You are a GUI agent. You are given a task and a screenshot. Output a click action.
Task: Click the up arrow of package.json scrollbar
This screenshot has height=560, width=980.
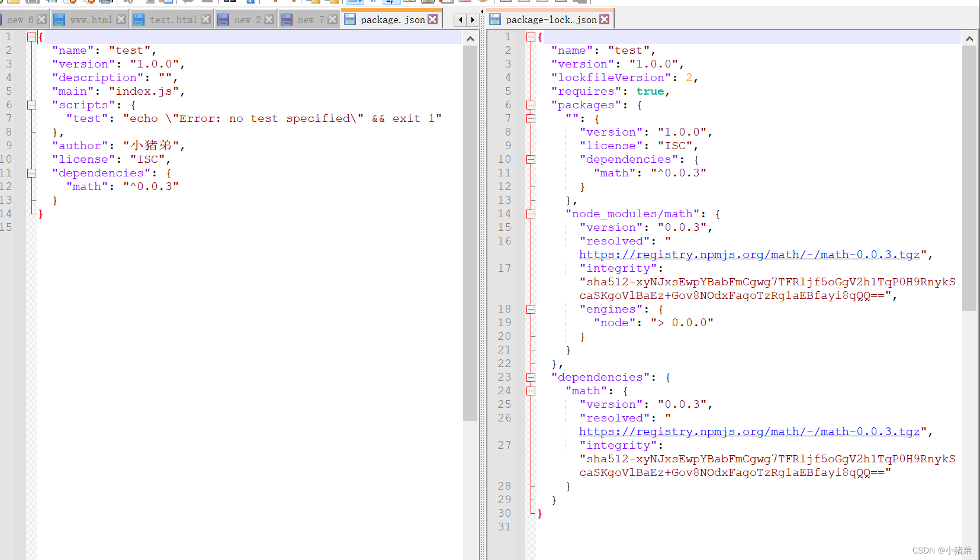470,38
